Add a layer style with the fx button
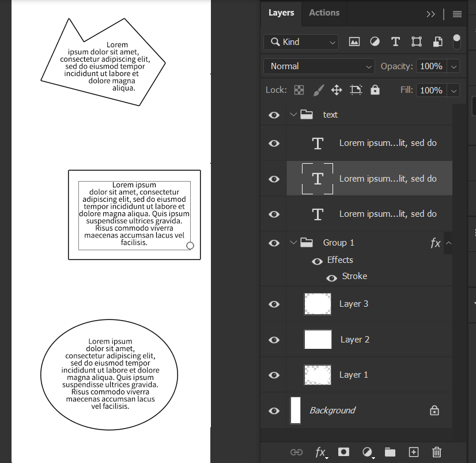Viewport: 476px width, 463px height. pos(320,452)
